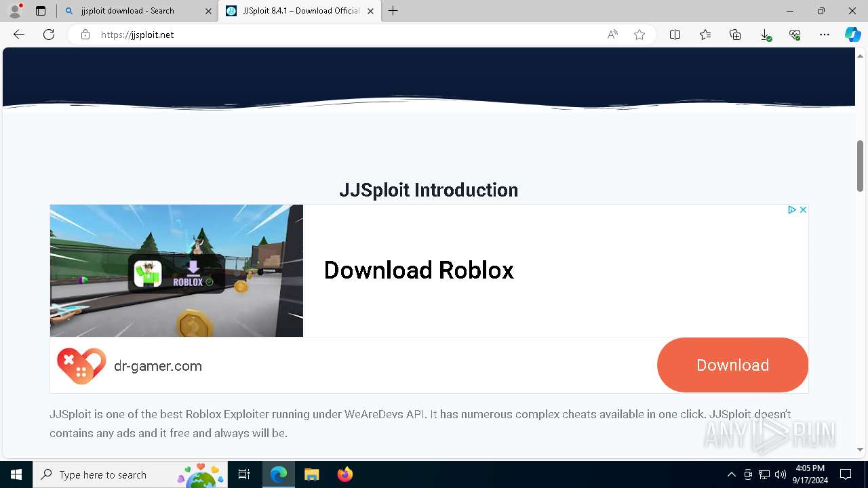Open Read aloud in address bar
Viewport: 868px width, 488px height.
[x=612, y=35]
